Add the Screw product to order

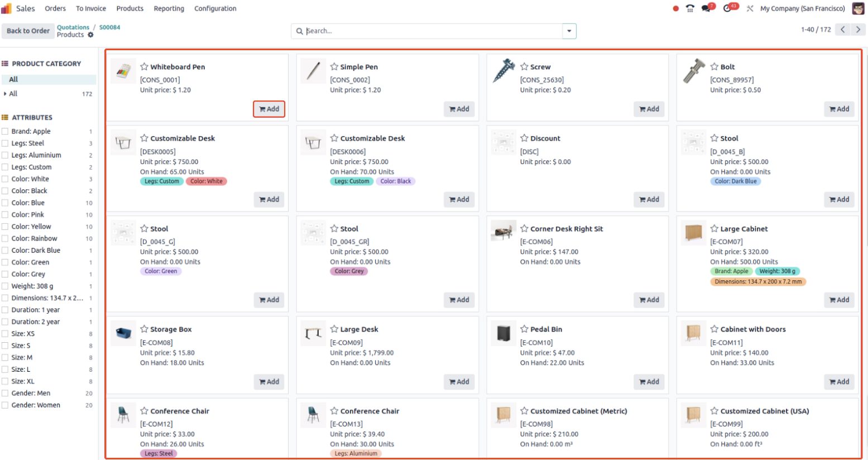[x=649, y=109]
